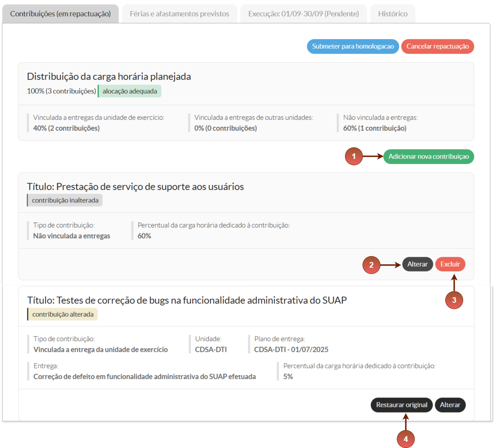The height and width of the screenshot is (448, 494).
Task: Click Alterar for the Testes de correção contribution
Action: (x=450, y=405)
